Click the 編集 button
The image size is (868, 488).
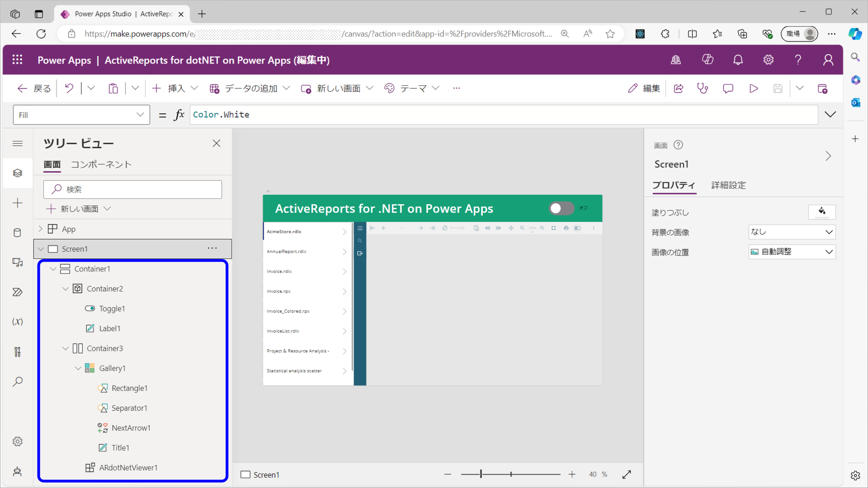tap(644, 88)
